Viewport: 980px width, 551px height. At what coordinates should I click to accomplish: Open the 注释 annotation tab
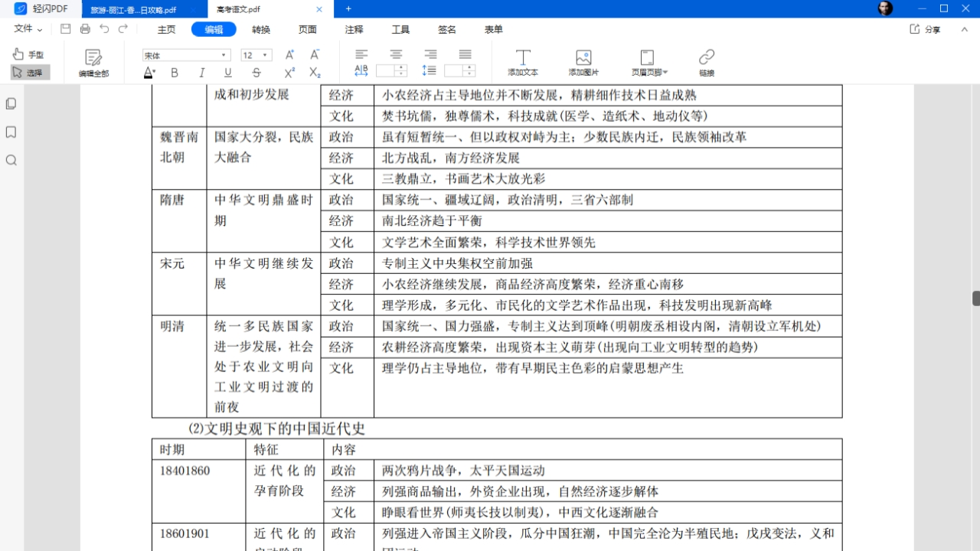pos(354,30)
